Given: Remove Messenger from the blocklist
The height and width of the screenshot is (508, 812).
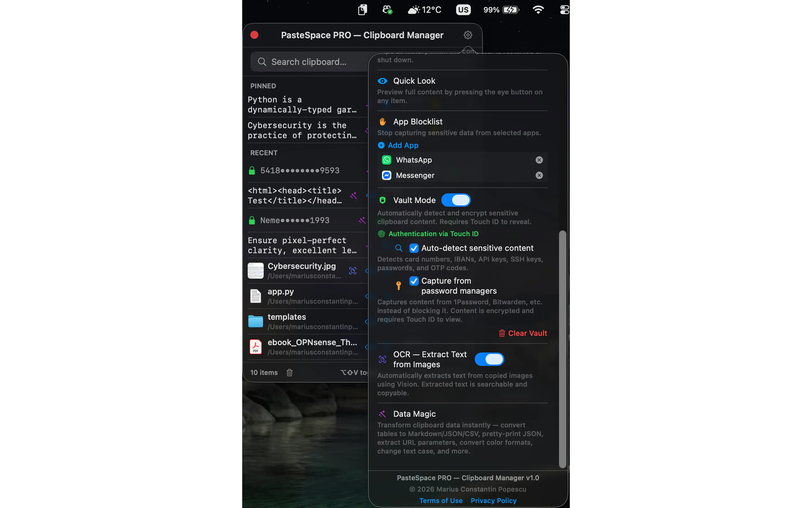Looking at the screenshot, I should coord(539,175).
